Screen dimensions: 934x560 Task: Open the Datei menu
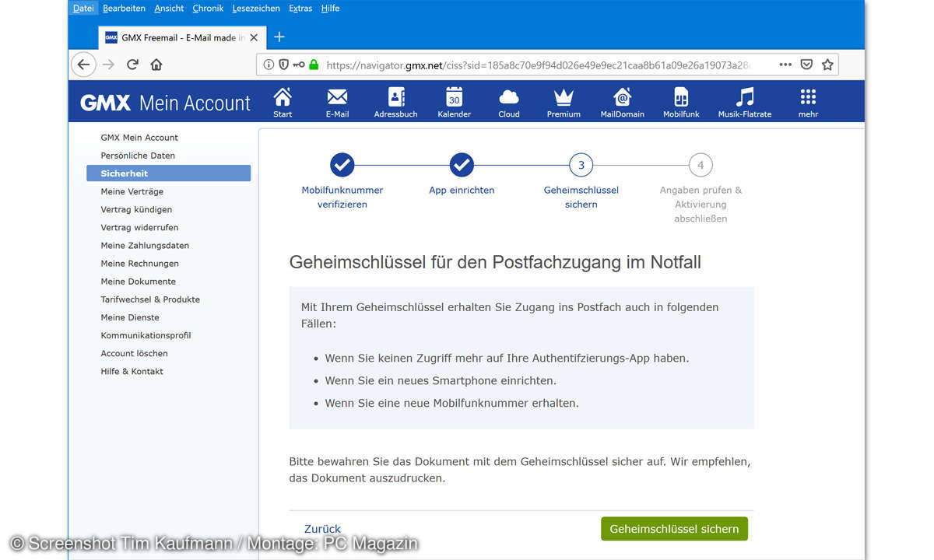point(83,8)
